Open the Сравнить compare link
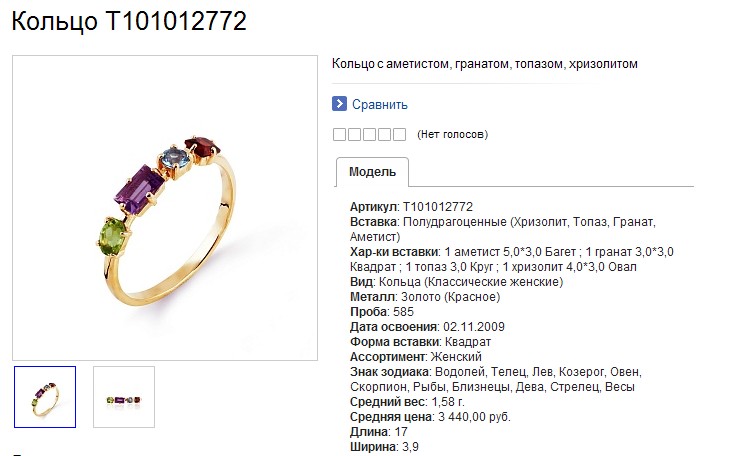Image resolution: width=729 pixels, height=456 pixels. point(379,105)
